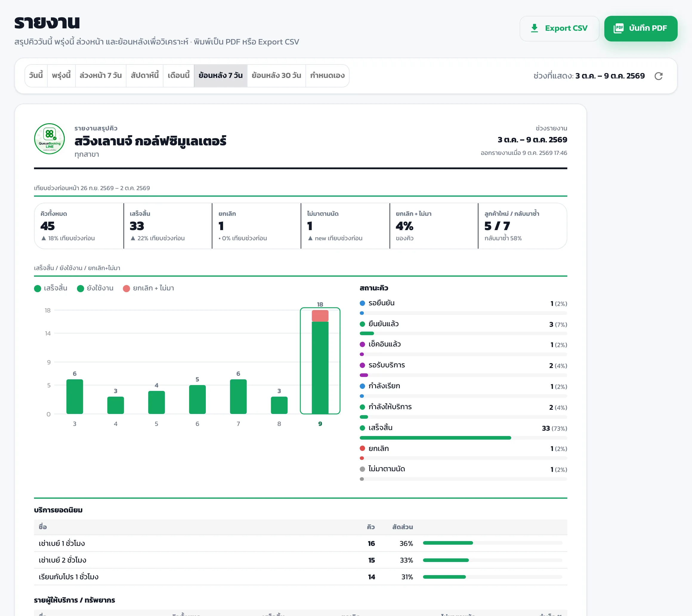Click the บันทึก PDF button
692x616 pixels.
coord(640,28)
